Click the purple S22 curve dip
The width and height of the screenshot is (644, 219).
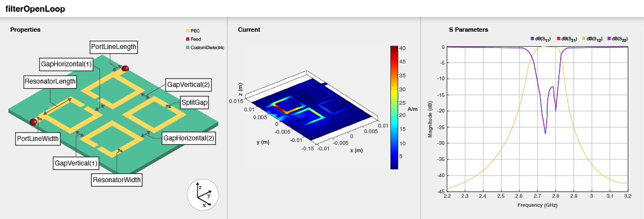[x=545, y=133]
